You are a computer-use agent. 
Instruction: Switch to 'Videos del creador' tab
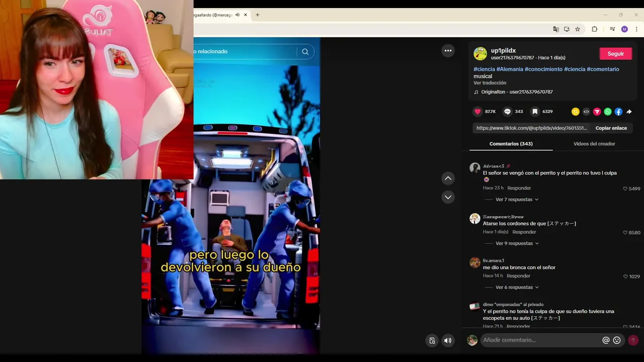pyautogui.click(x=594, y=144)
